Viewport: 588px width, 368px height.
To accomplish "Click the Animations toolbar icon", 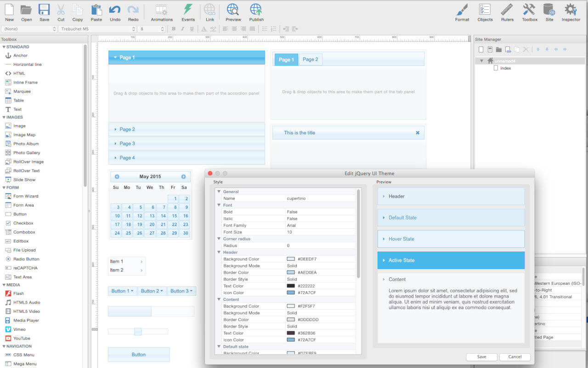I will coord(162,10).
